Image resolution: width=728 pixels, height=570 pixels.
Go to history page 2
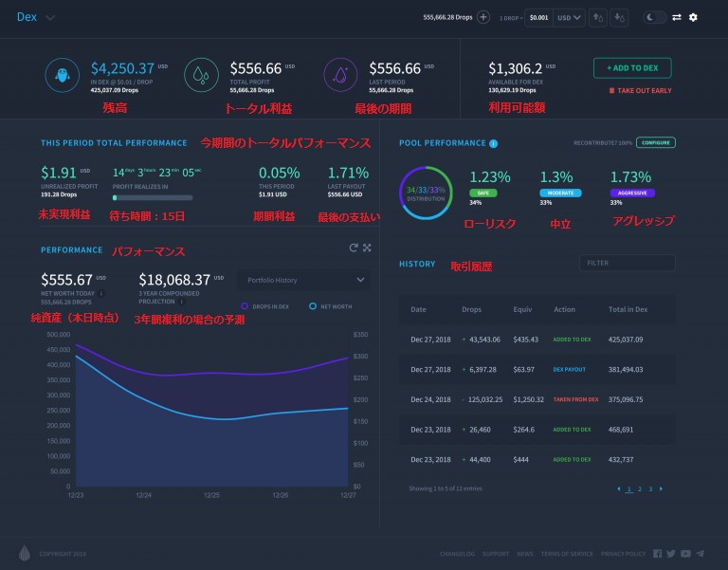639,488
